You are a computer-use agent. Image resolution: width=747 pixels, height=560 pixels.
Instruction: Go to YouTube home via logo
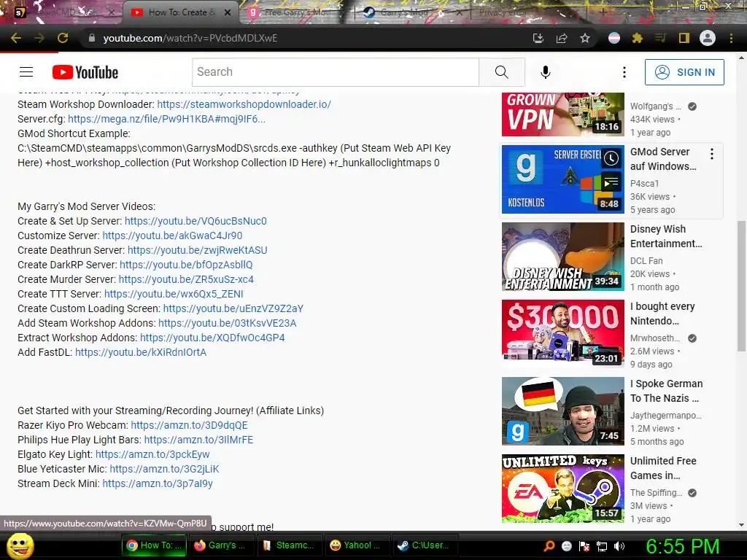[x=85, y=72]
